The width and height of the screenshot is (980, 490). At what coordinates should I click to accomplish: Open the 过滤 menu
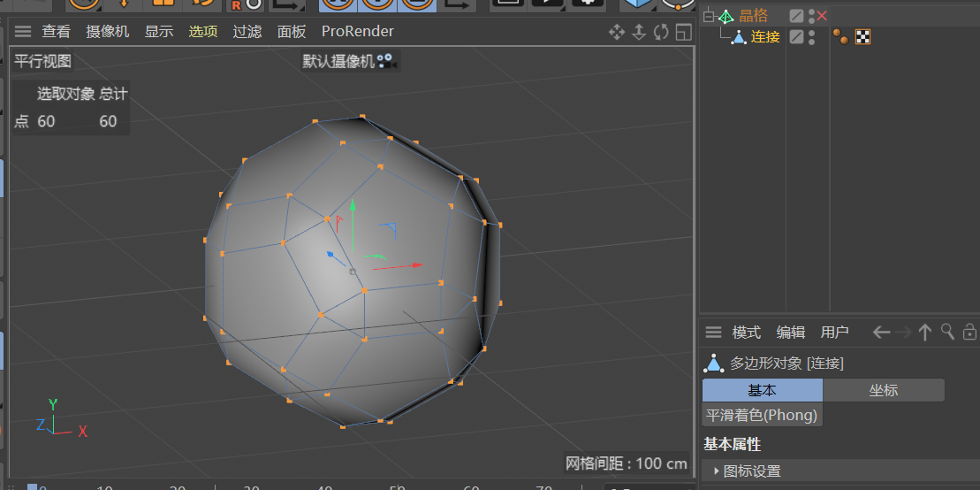click(x=247, y=31)
